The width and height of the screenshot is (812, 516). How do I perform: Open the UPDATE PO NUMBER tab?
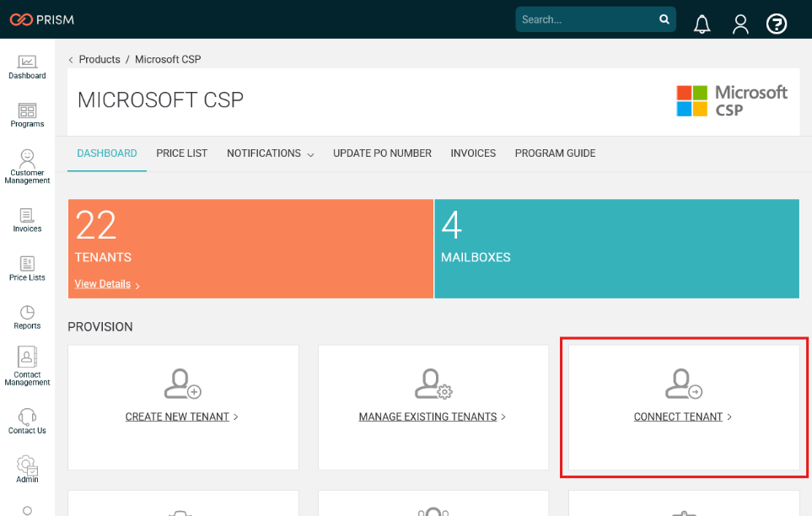[382, 153]
